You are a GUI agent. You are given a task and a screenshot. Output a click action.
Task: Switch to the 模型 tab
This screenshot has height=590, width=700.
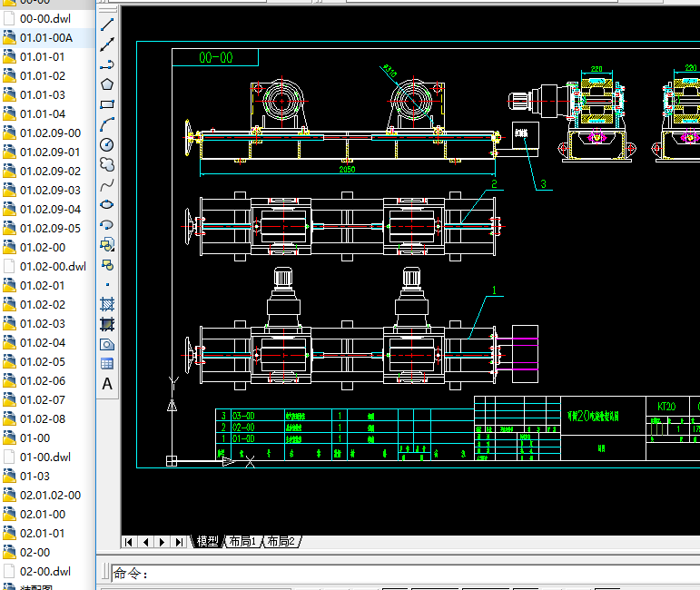coord(208,541)
